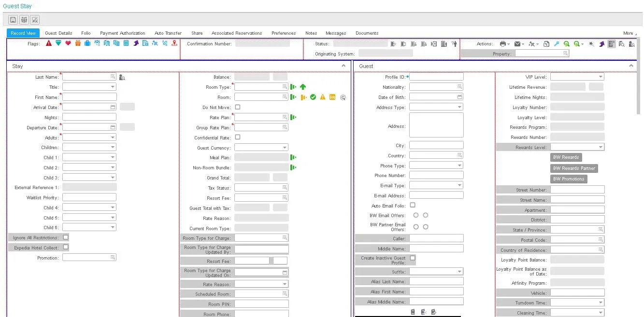The image size is (644, 317).
Task: Click the blue calculator flag icon
Action: point(126,43)
